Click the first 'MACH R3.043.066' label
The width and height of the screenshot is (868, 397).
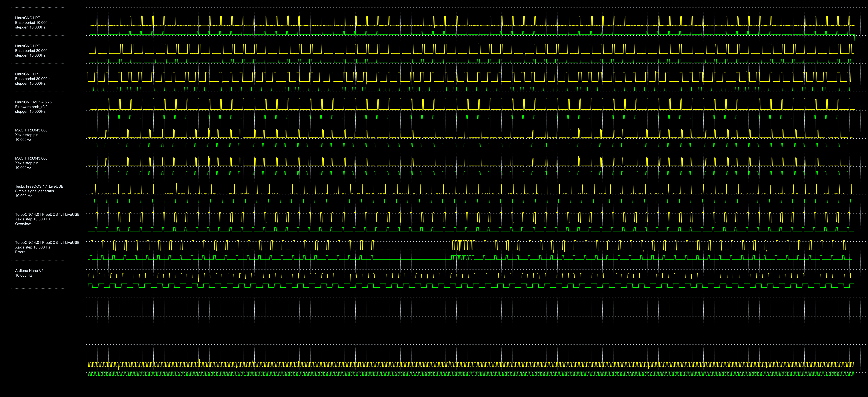[x=31, y=130]
